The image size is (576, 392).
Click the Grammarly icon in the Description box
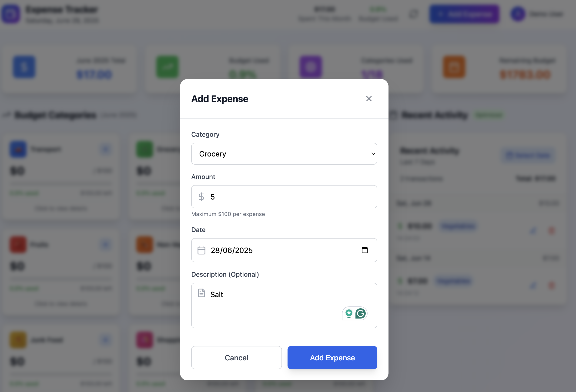tap(361, 313)
